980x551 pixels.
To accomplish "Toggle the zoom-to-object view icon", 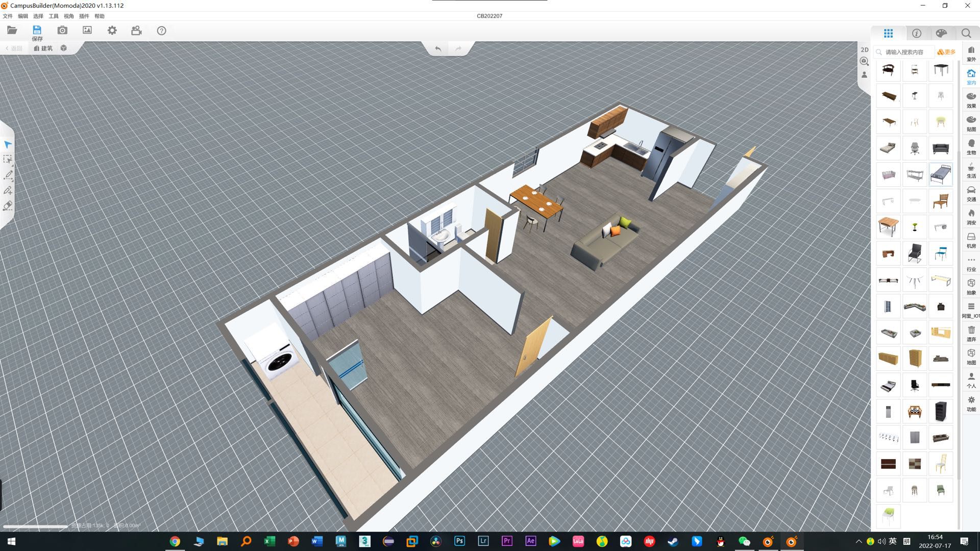I will point(864,62).
